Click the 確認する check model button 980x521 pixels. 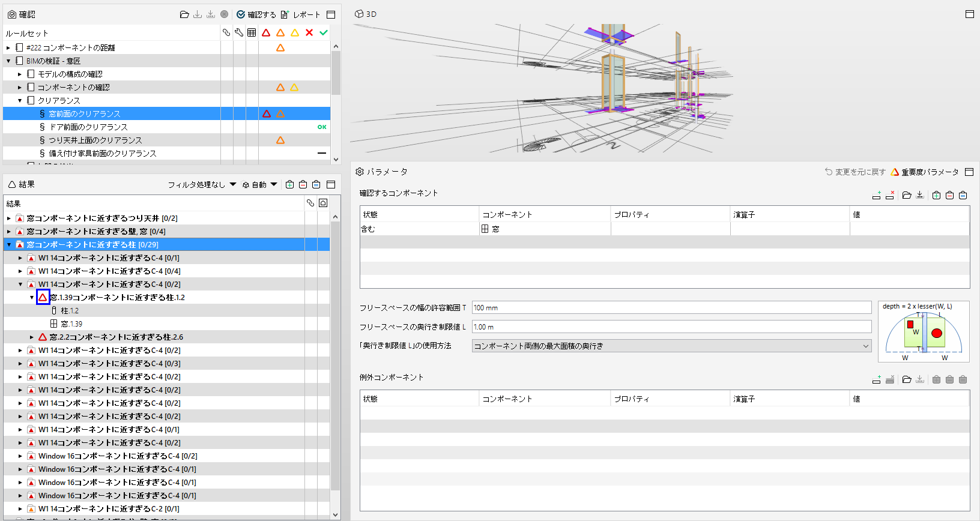(x=256, y=14)
